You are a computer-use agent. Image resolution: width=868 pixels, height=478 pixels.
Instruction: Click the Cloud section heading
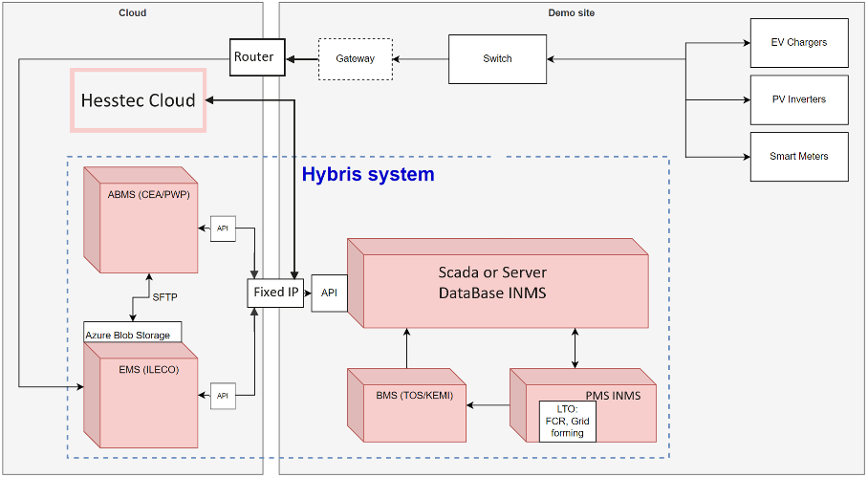pyautogui.click(x=132, y=12)
